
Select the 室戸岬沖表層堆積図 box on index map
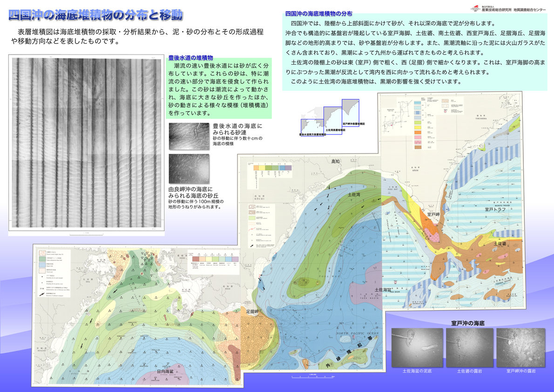(x=351, y=112)
